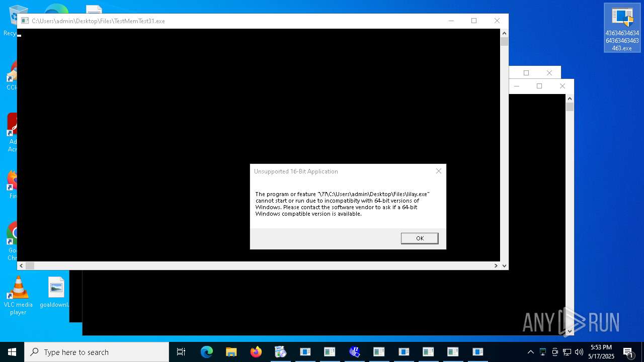Close the middle console window
The width and height of the screenshot is (644, 362).
[562, 86]
